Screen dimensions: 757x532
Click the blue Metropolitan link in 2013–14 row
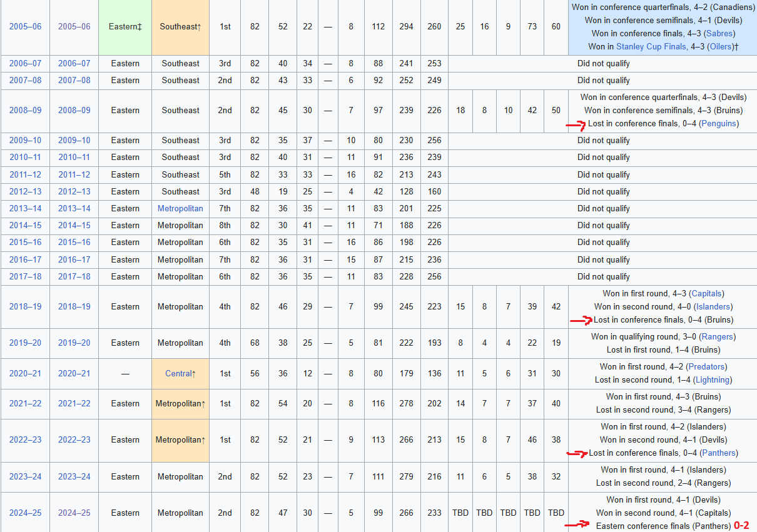click(x=180, y=208)
